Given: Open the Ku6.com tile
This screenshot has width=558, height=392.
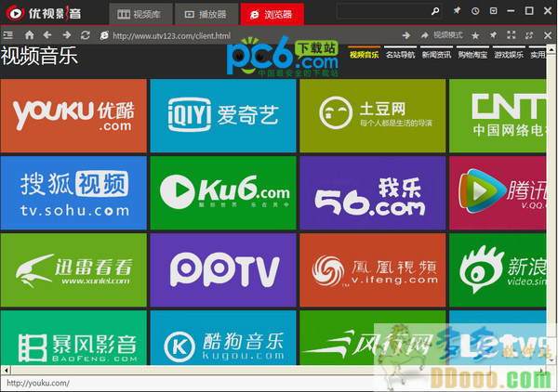Looking at the screenshot, I should coord(223,193).
